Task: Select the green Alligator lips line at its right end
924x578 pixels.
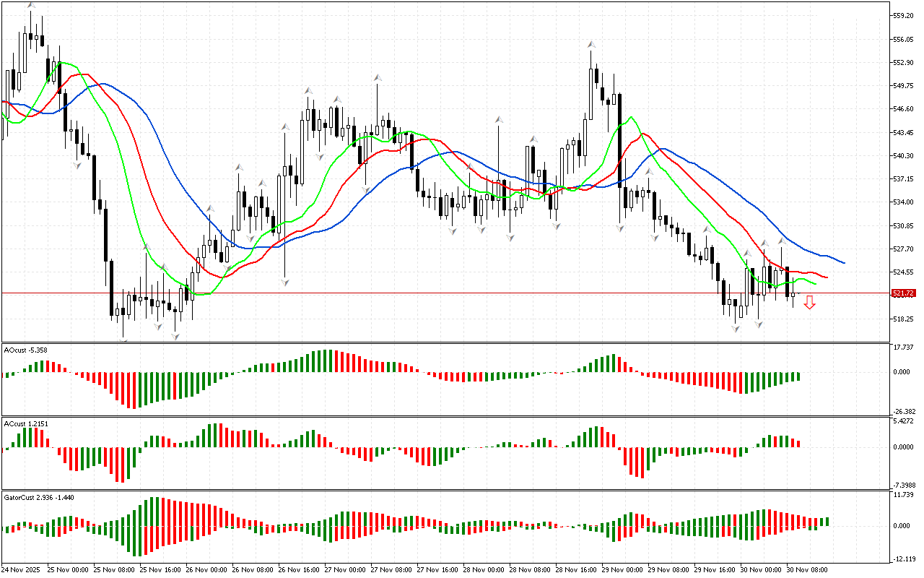Action: (x=814, y=284)
